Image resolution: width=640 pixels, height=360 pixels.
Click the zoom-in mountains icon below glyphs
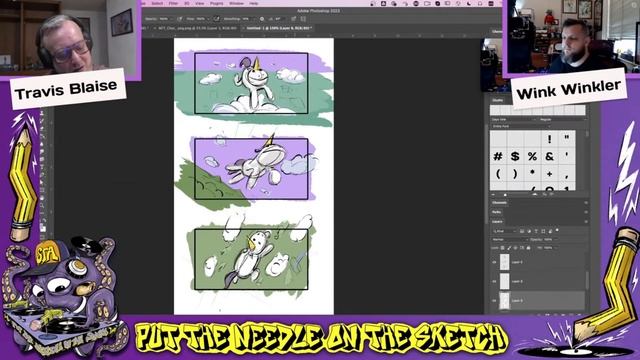tap(535, 195)
